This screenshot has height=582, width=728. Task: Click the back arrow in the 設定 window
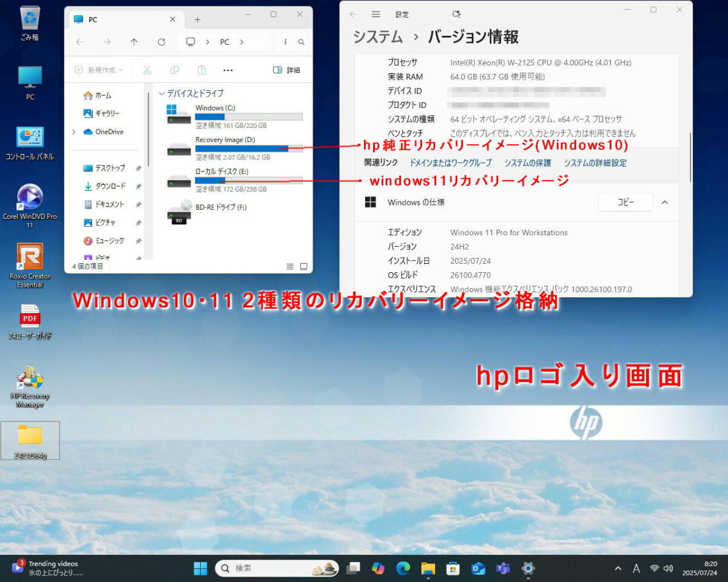click(353, 14)
